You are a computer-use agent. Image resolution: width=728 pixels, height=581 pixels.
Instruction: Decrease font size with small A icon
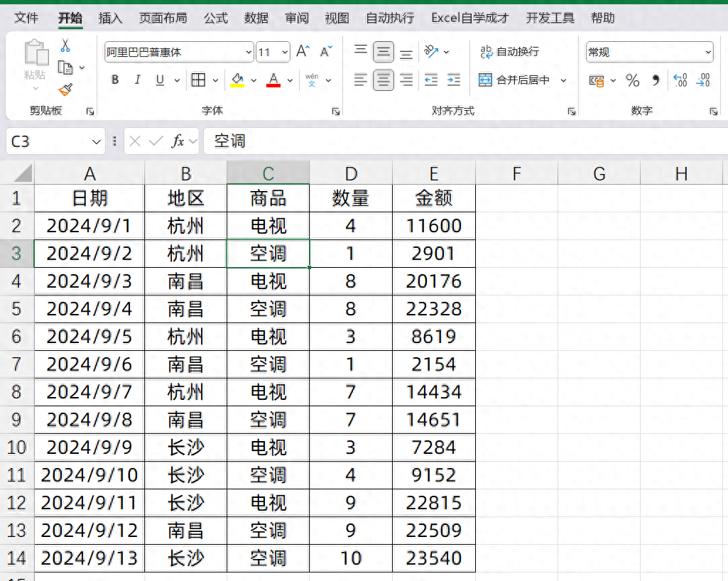[326, 51]
